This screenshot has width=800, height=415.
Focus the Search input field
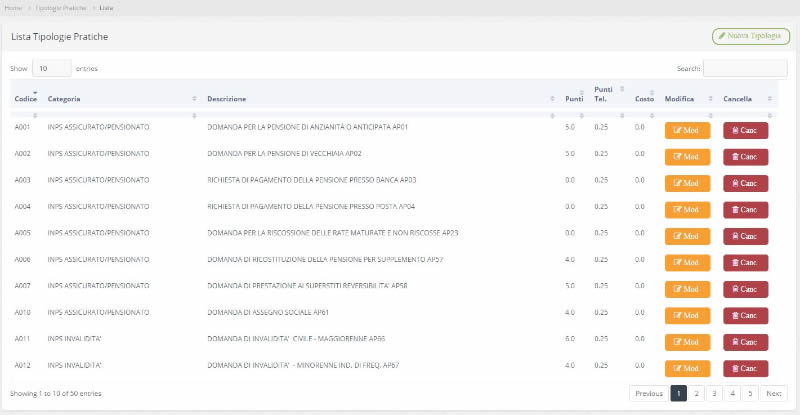745,68
